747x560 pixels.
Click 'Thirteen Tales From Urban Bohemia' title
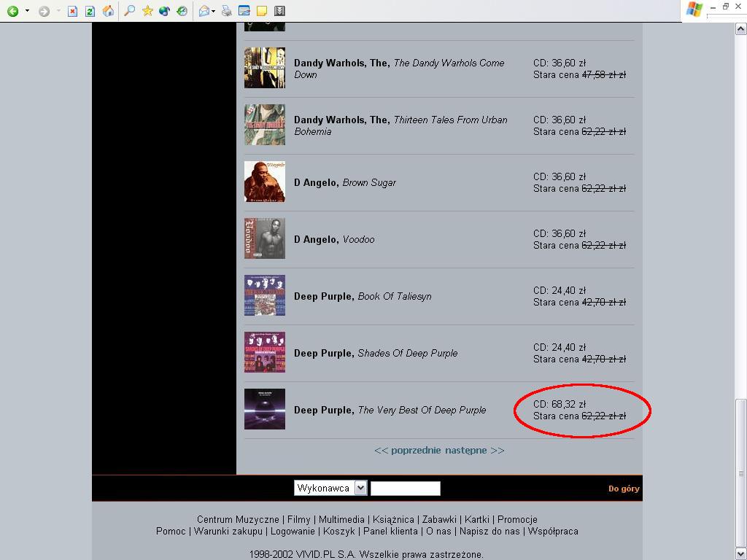pyautogui.click(x=400, y=125)
